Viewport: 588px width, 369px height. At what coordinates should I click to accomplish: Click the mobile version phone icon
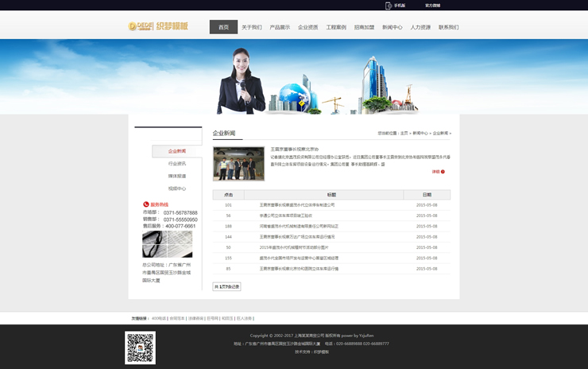click(x=389, y=6)
